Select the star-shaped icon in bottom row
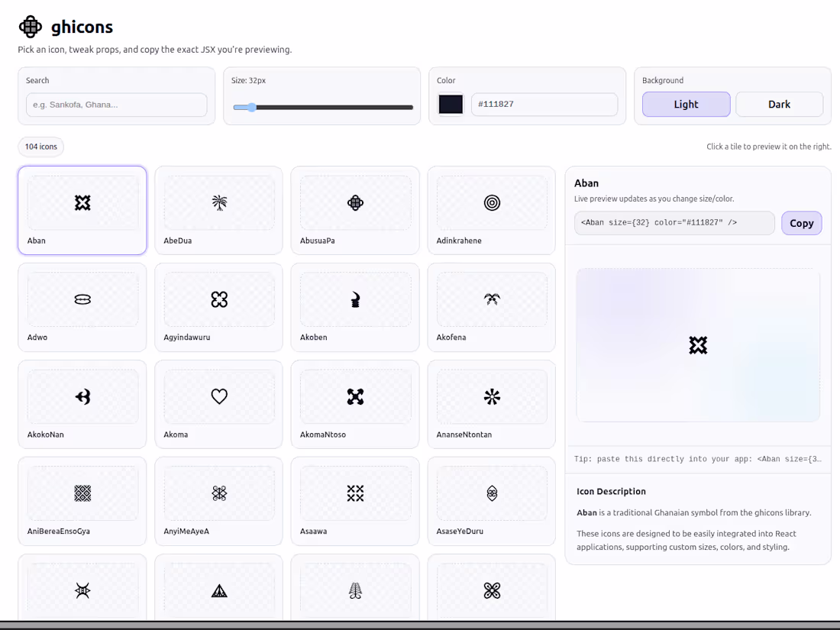The height and width of the screenshot is (630, 840). (82, 590)
